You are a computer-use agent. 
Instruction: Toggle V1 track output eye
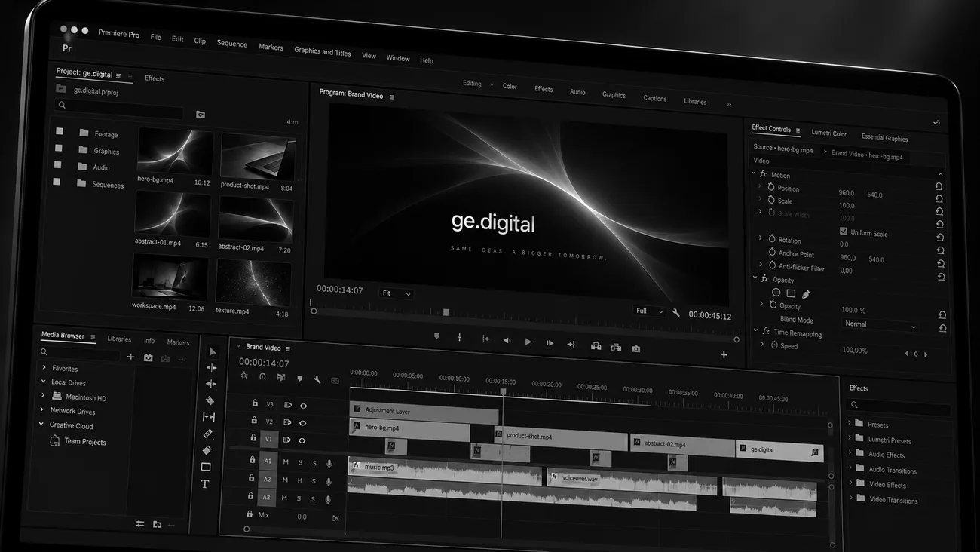pyautogui.click(x=302, y=440)
